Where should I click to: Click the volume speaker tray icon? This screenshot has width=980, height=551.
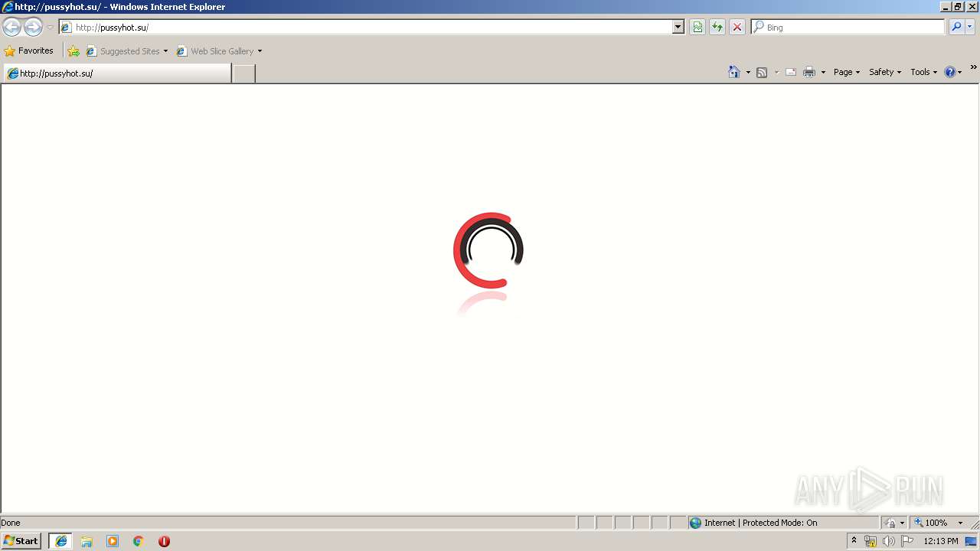pyautogui.click(x=889, y=541)
